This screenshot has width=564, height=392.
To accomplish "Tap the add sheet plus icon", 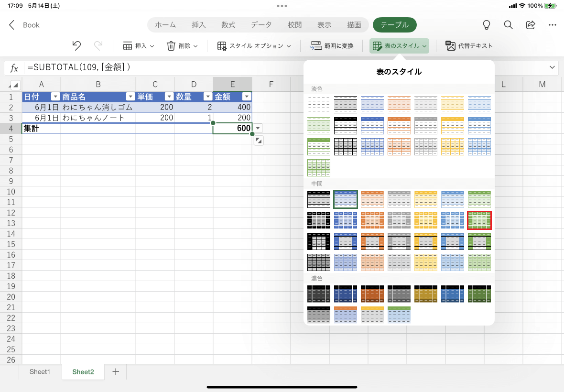I will point(116,371).
